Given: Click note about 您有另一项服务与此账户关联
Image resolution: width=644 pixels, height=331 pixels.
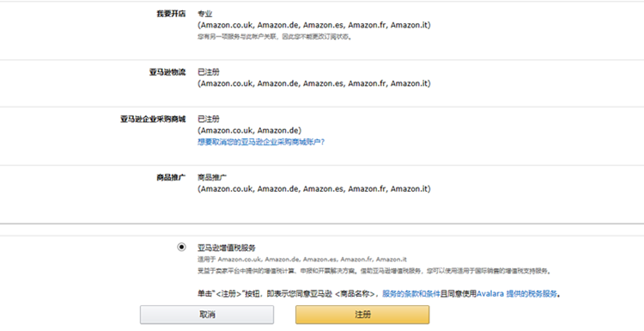Looking at the screenshot, I should 275,37.
